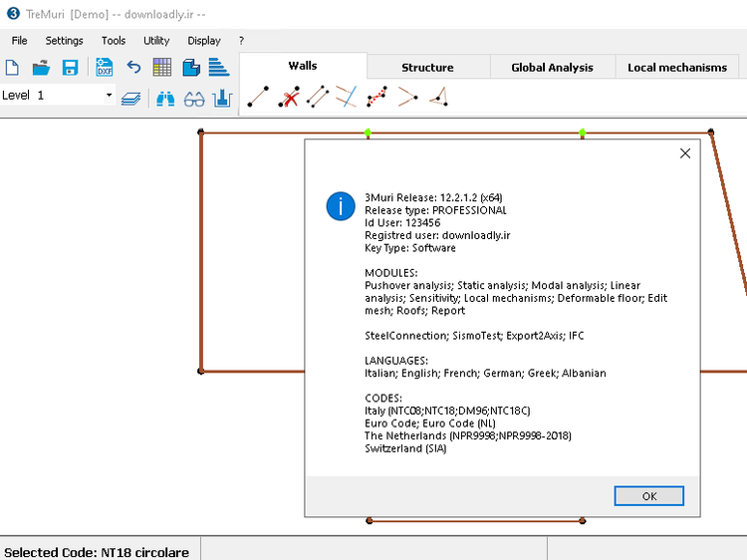The height and width of the screenshot is (560, 747).
Task: Click the second green node on top wall
Action: tap(583, 133)
